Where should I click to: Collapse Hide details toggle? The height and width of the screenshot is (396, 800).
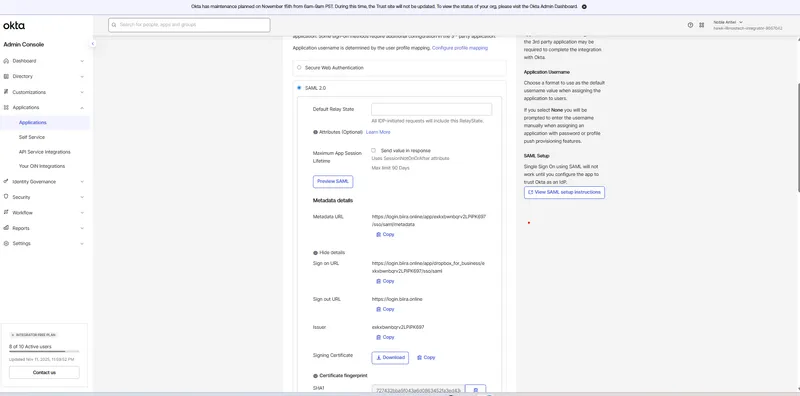329,253
